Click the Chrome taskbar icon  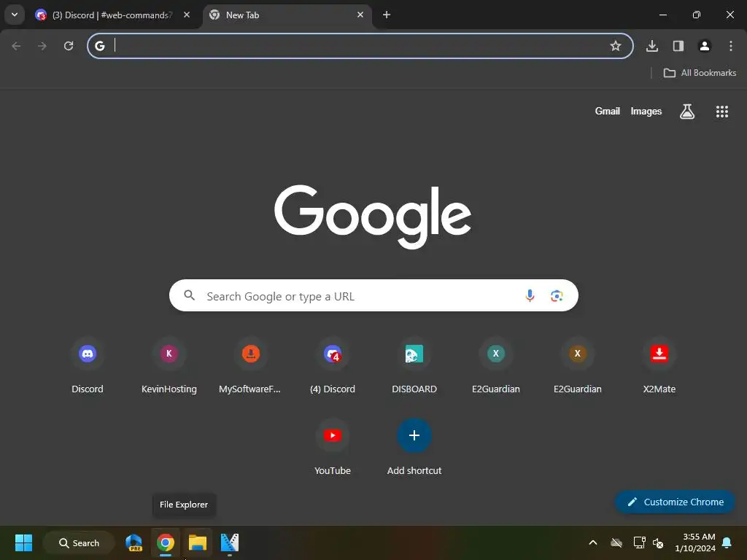(166, 542)
